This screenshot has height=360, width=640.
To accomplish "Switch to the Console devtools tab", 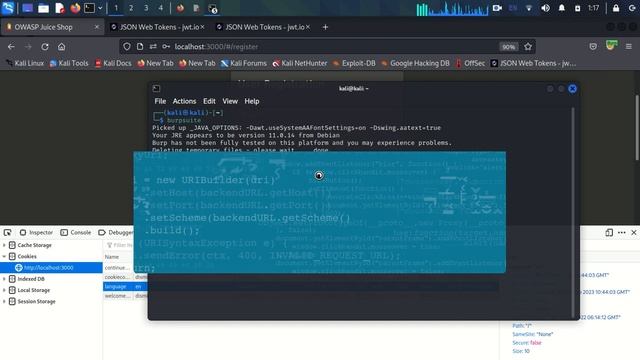I will point(76,233).
